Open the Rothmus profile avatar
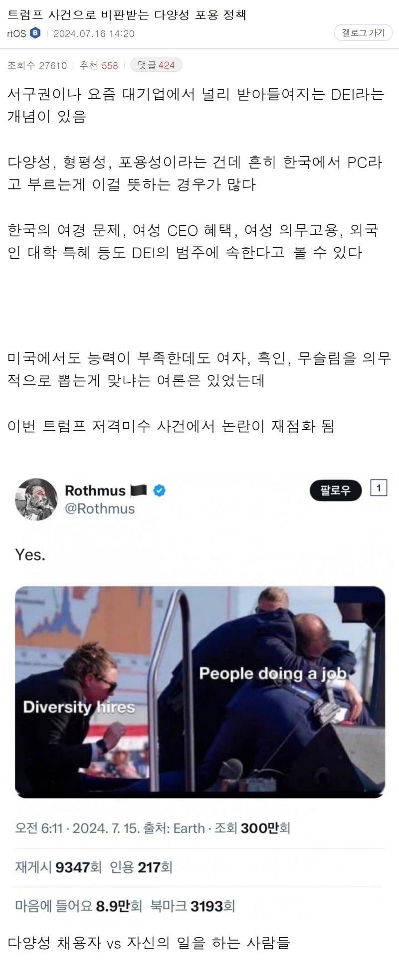 pyautogui.click(x=36, y=499)
